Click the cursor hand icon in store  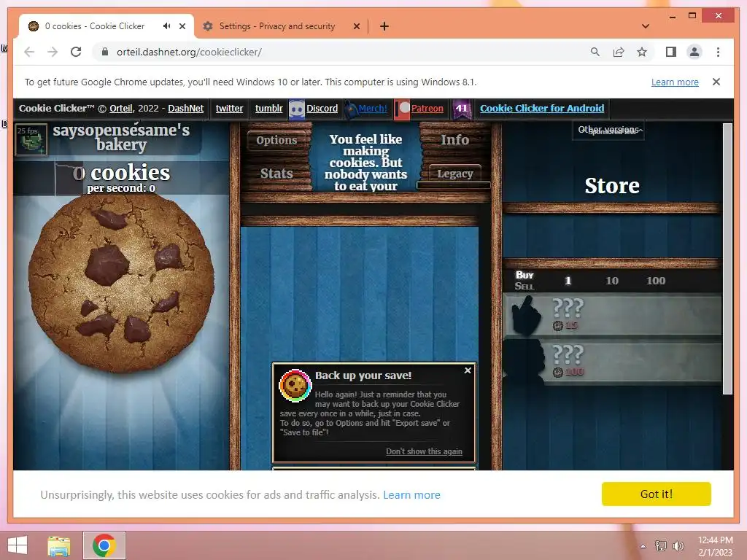tap(526, 315)
